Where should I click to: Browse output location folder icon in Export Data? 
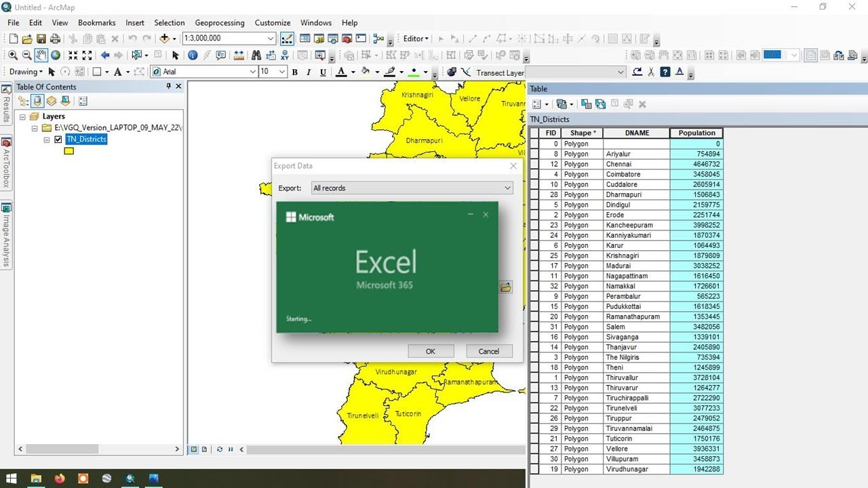coord(505,287)
